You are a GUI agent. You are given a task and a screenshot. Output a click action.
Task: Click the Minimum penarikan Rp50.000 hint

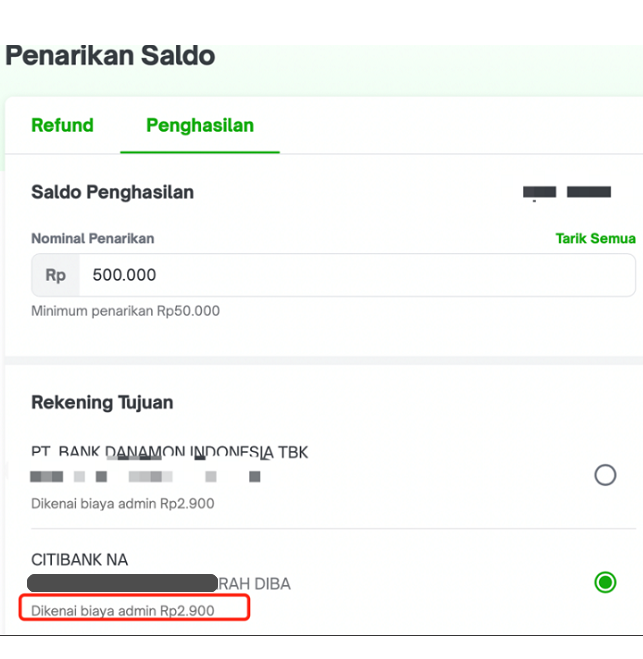point(125,311)
